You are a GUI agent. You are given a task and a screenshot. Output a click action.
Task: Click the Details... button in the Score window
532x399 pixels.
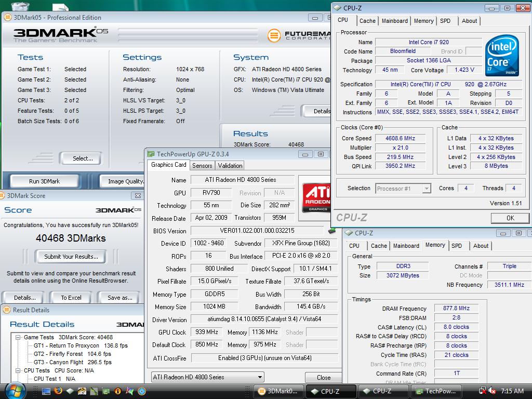(x=23, y=298)
